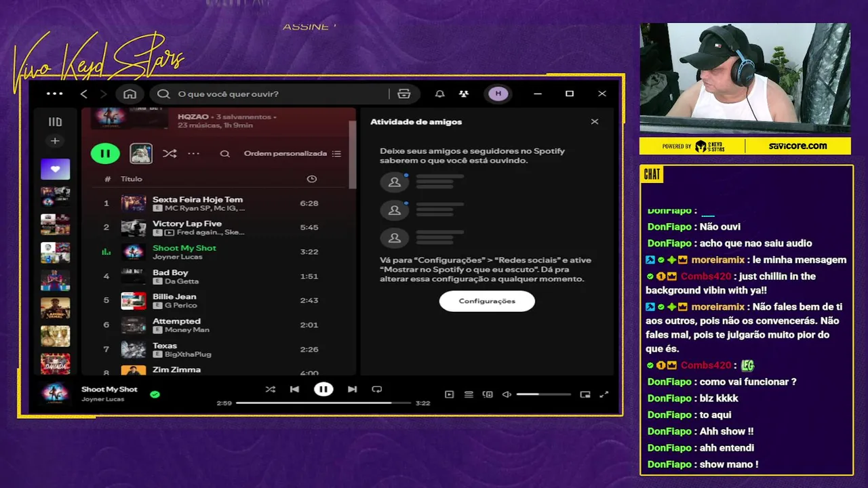
Task: Collapse Your Library sidebar icon
Action: coord(55,122)
